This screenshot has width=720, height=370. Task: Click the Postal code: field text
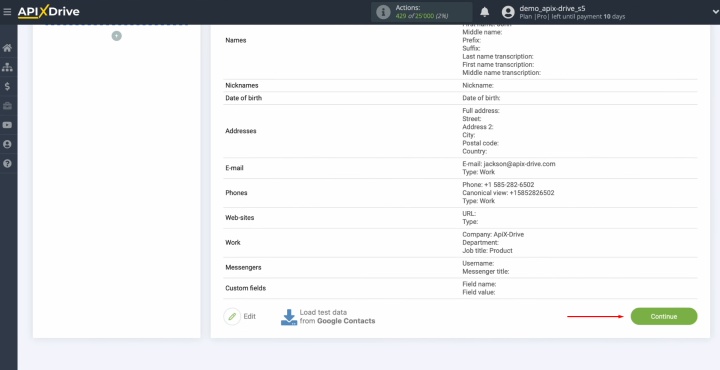(x=480, y=143)
